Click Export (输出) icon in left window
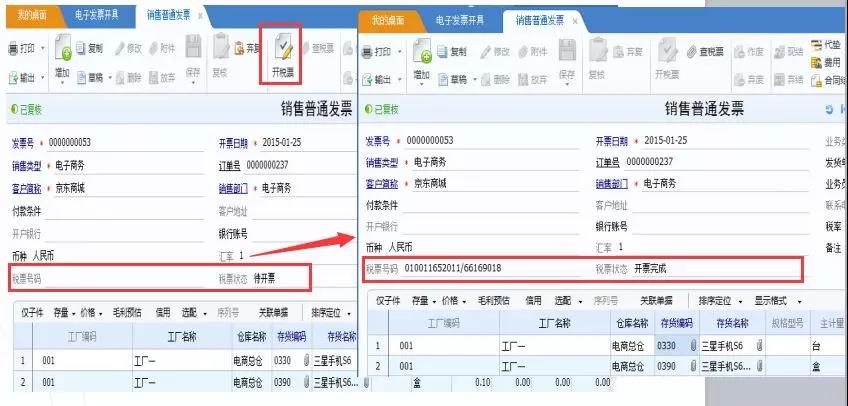The image size is (848, 406). [x=14, y=78]
